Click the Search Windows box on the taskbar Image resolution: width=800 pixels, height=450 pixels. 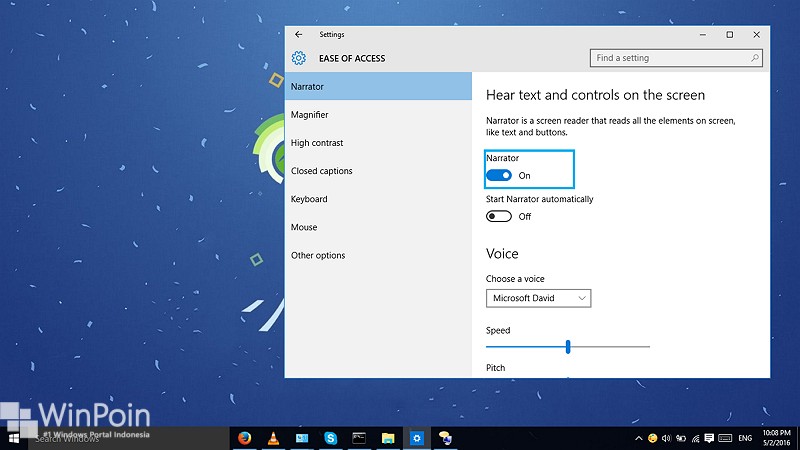coord(129,438)
